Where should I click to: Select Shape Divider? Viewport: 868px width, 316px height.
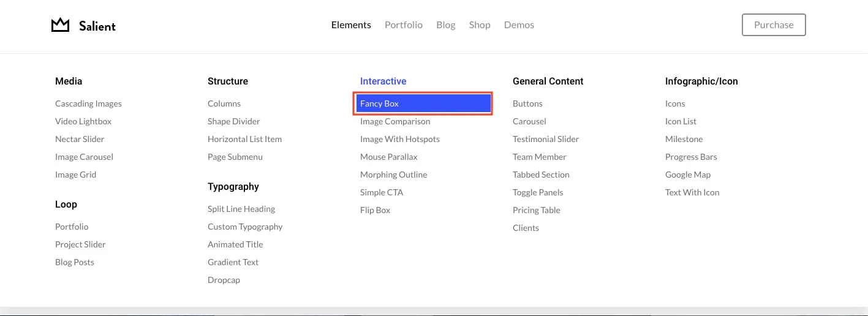coord(234,121)
